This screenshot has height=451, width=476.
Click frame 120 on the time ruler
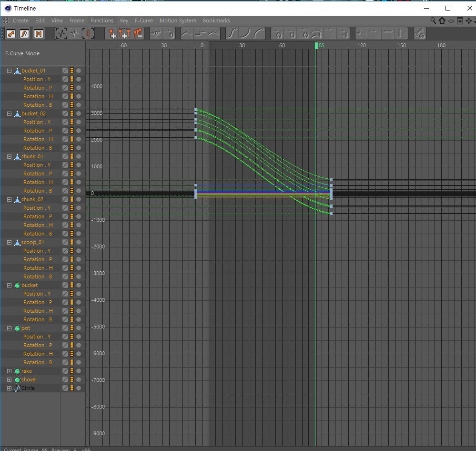click(362, 45)
